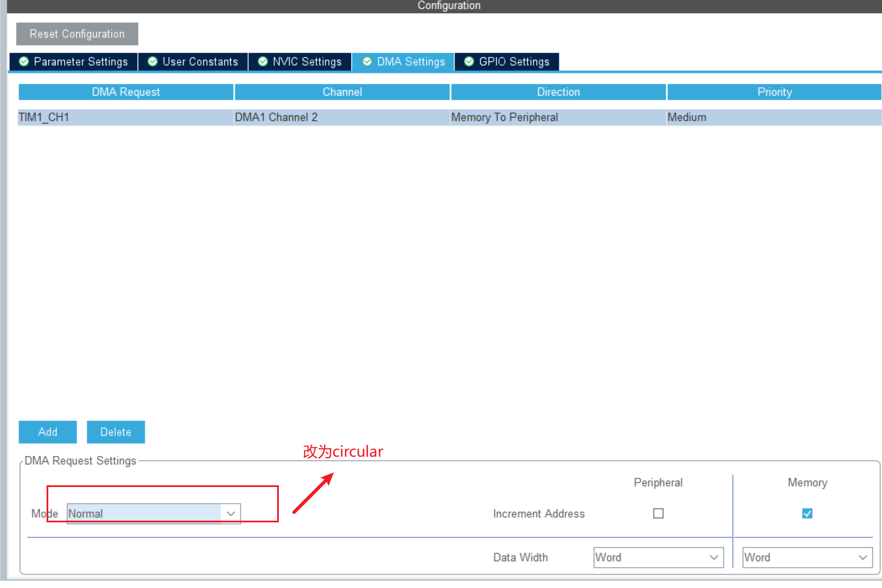
Task: Click Delete to remove the DMA request
Action: [116, 432]
